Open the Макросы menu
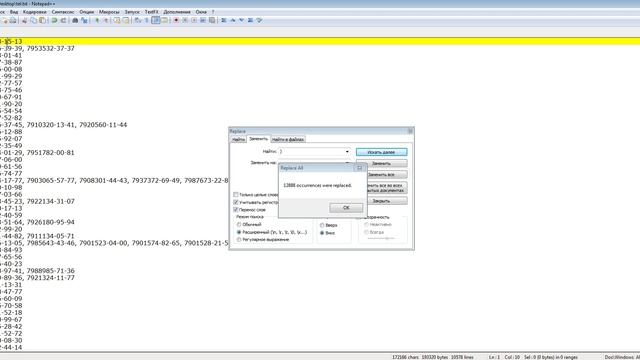The height and width of the screenshot is (360, 640). [x=109, y=12]
